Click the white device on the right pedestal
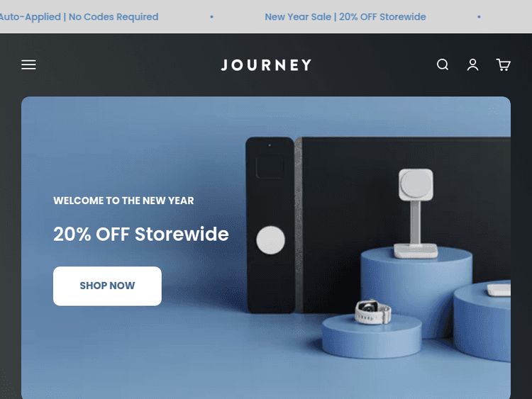 [x=499, y=290]
